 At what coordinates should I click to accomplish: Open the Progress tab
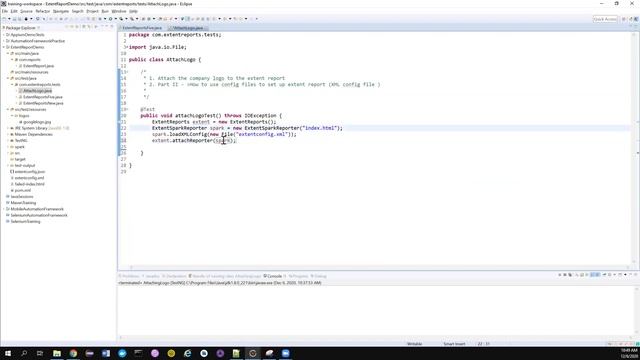[x=298, y=276]
